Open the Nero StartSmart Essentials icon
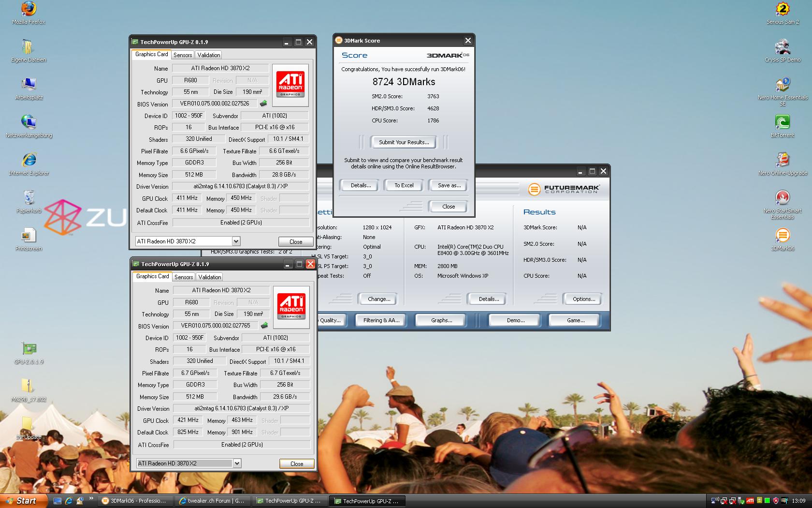This screenshot has width=812, height=508. tap(782, 198)
